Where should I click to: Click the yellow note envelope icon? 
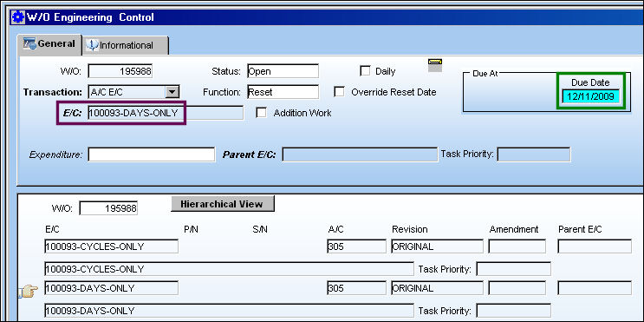(x=435, y=65)
